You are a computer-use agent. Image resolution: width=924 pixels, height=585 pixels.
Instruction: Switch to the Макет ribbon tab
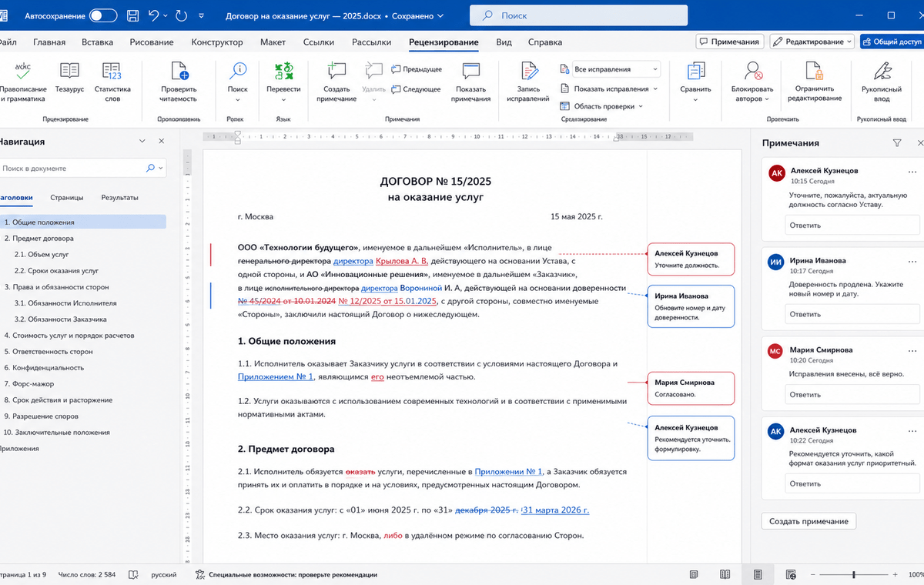point(273,42)
